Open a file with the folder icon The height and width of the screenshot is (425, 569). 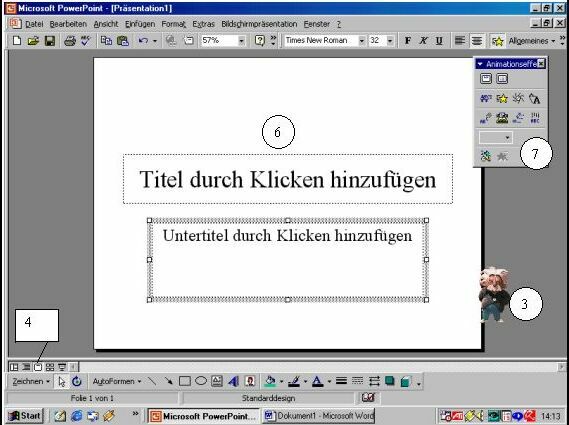pos(33,41)
